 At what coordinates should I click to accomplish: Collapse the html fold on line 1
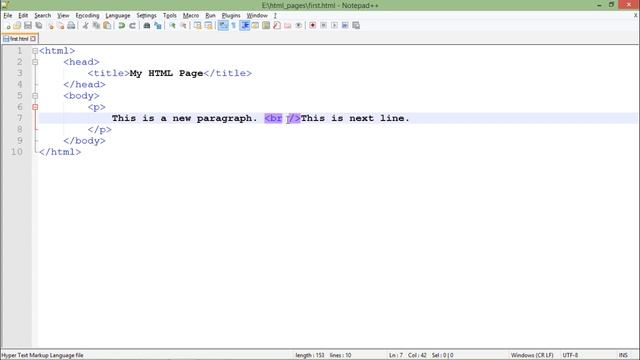(35, 51)
